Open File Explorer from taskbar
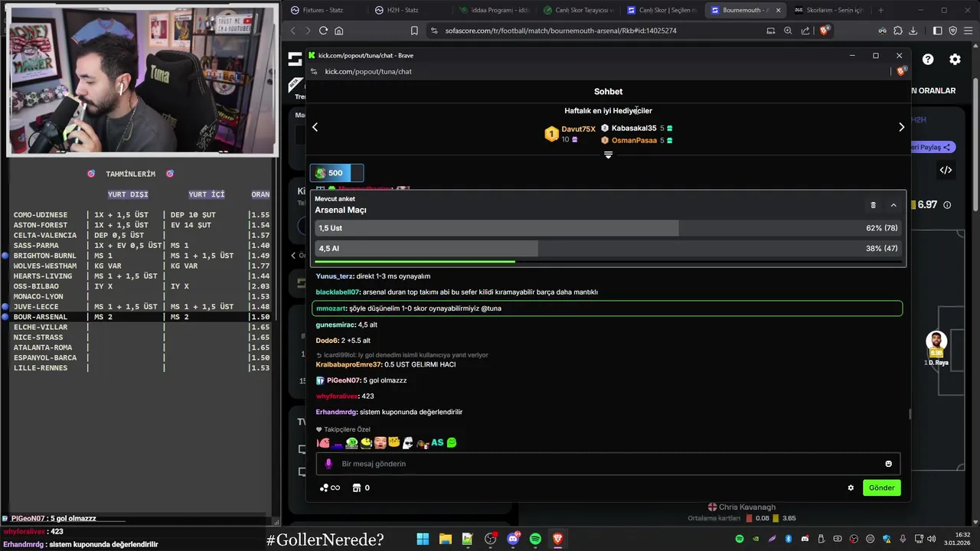This screenshot has width=980, height=551. coord(445,539)
